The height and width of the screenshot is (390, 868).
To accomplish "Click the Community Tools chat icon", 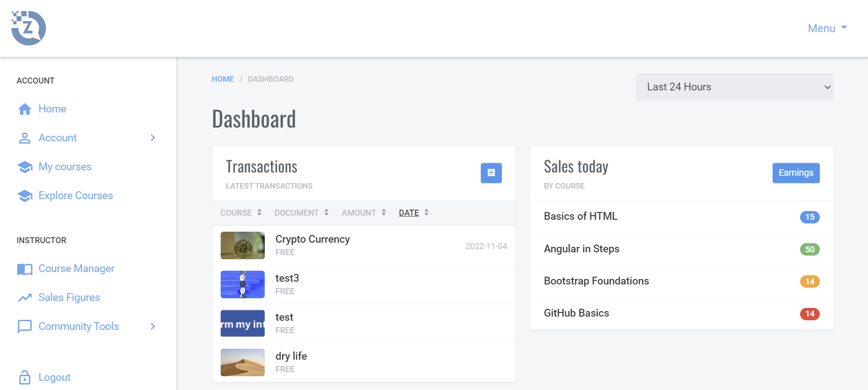I will [x=25, y=326].
